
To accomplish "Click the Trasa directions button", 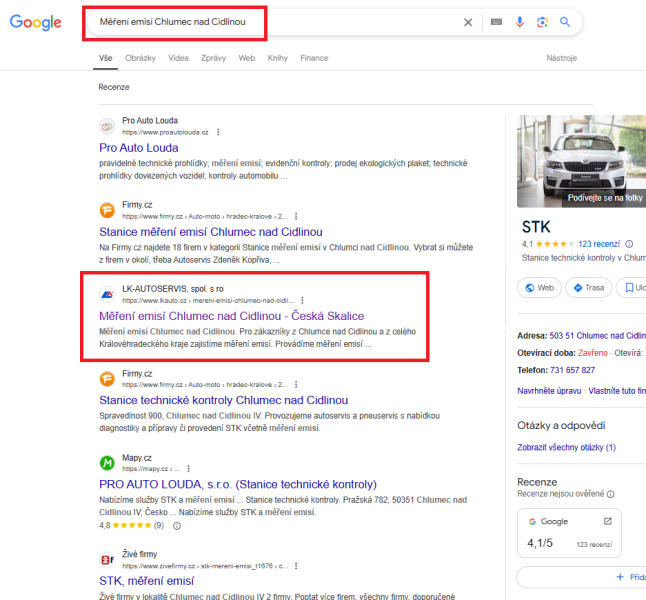I will click(588, 288).
